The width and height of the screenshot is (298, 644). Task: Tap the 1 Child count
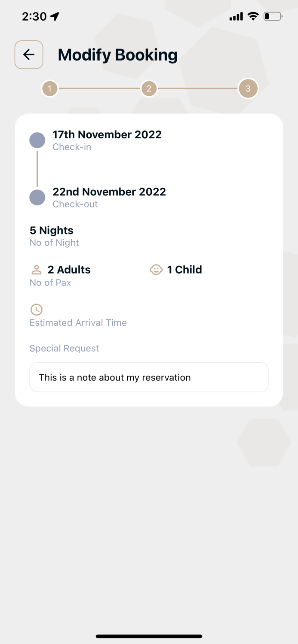click(184, 270)
